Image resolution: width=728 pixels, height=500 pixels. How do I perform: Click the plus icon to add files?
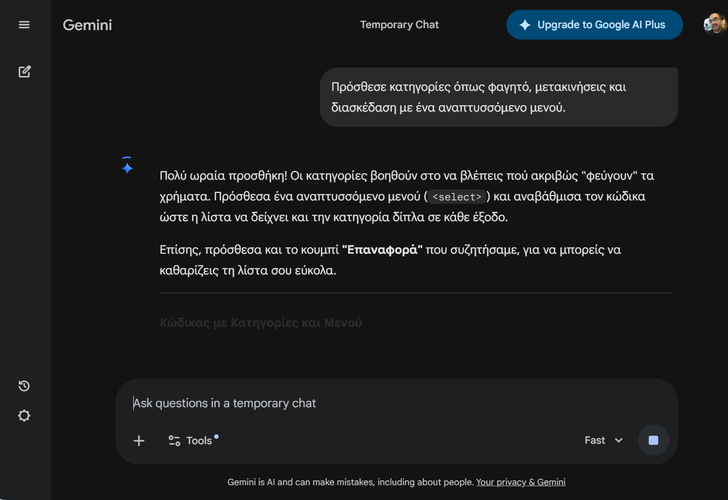coord(139,441)
